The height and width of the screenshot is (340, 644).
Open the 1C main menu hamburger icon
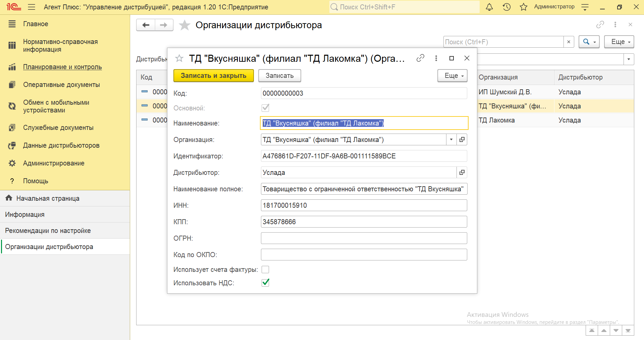coord(32,7)
